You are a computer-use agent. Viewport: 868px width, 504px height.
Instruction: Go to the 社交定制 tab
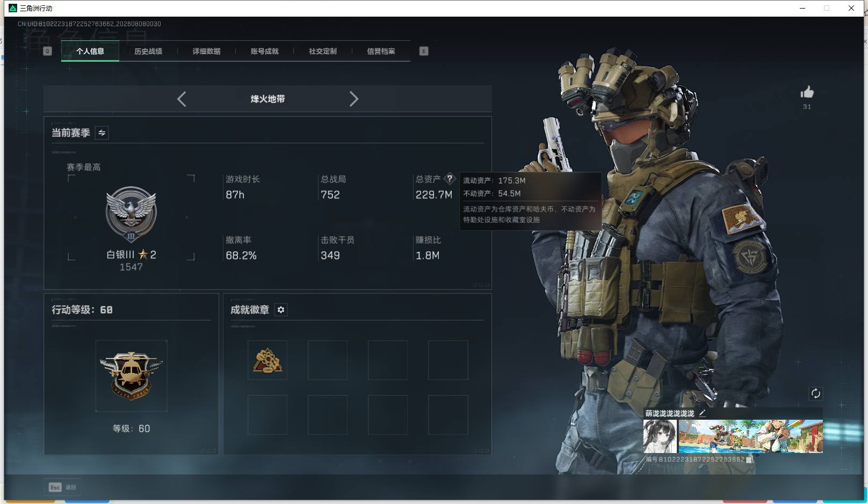pyautogui.click(x=323, y=52)
